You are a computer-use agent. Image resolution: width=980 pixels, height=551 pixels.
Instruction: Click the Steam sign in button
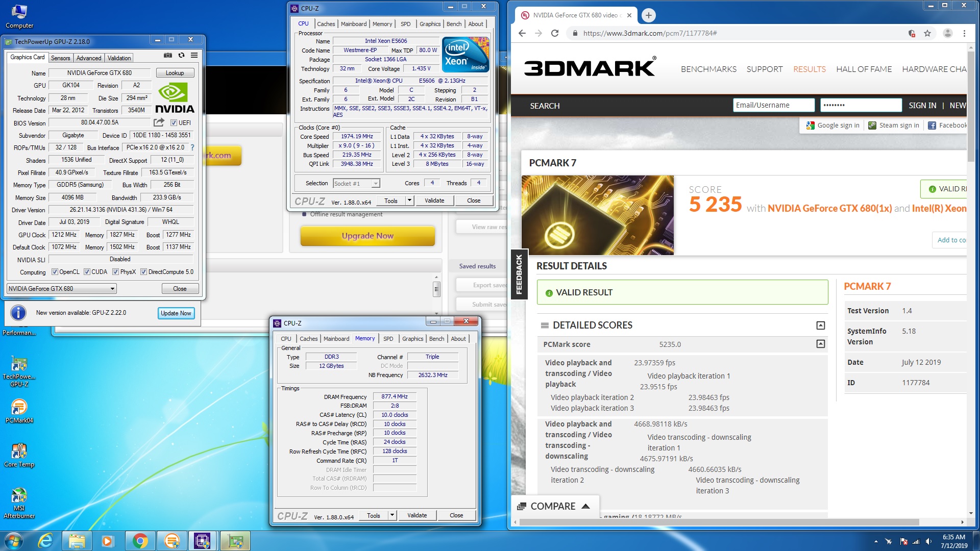[x=894, y=125]
